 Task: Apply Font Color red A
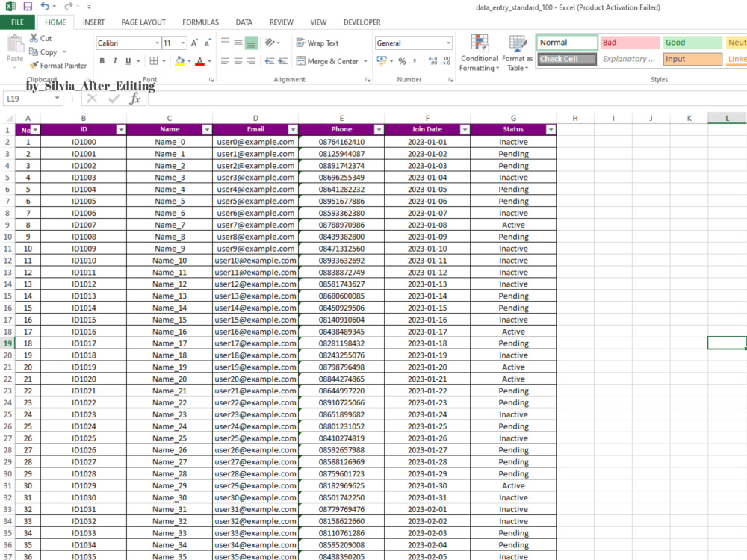point(200,61)
